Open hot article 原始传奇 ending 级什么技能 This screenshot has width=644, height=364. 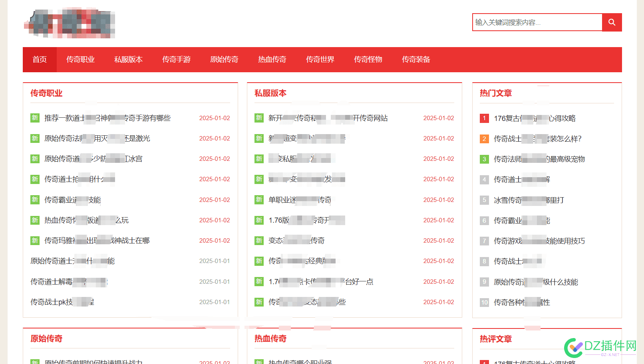coord(536,282)
